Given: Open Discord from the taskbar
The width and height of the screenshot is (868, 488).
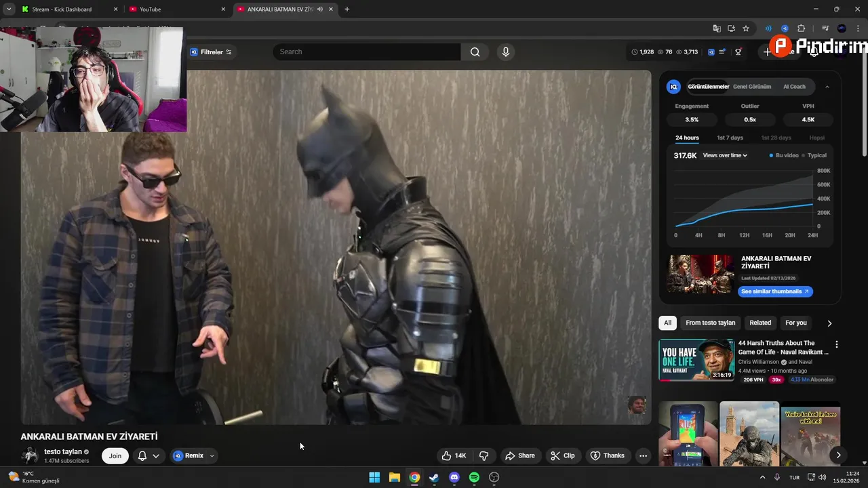Looking at the screenshot, I should 454,477.
